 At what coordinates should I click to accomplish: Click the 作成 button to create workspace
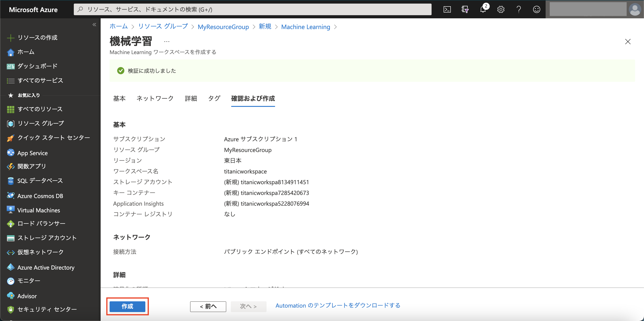click(x=127, y=306)
